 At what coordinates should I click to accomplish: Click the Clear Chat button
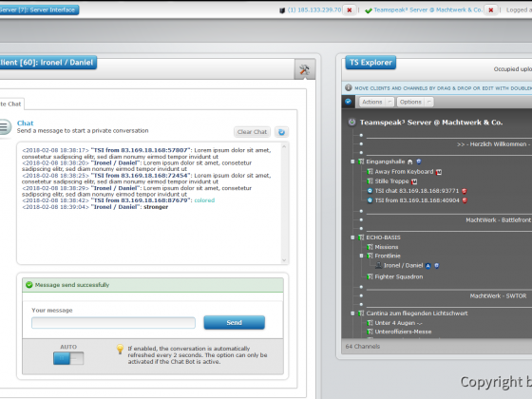(252, 132)
